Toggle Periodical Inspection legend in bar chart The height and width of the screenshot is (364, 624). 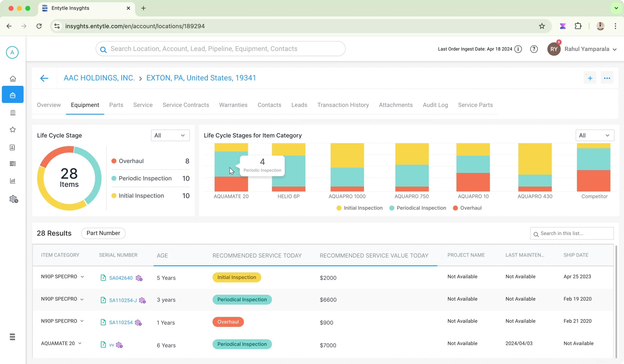[x=418, y=208]
